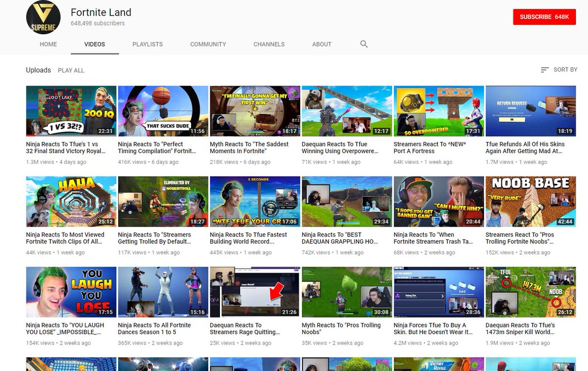
Task: Click title 'Ninja Reacts To YOU LAUGH YOU LOSE'
Action: coord(65,329)
